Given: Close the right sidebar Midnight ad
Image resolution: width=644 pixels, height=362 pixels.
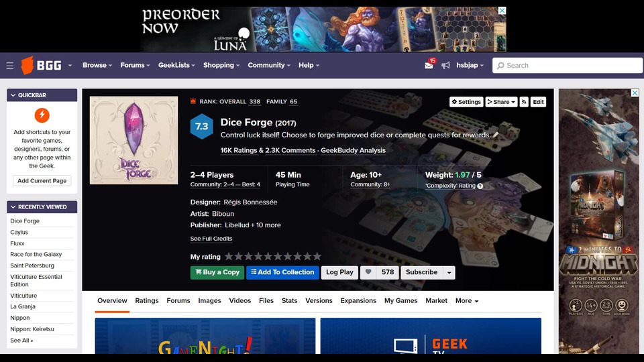Looking at the screenshot, I should [x=635, y=93].
